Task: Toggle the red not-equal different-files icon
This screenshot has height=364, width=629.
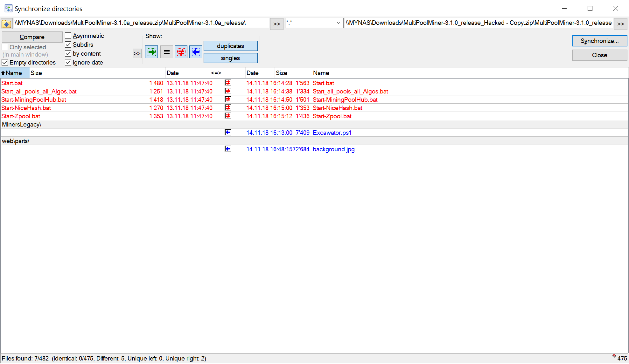Action: [181, 52]
